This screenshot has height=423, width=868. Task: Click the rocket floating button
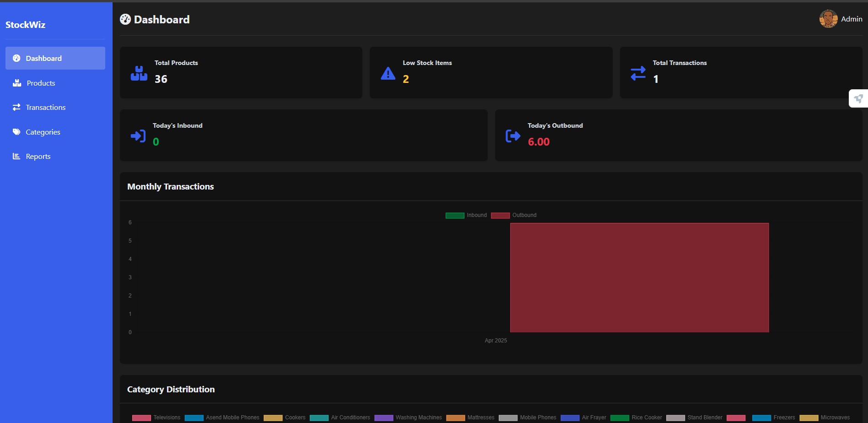click(x=858, y=98)
